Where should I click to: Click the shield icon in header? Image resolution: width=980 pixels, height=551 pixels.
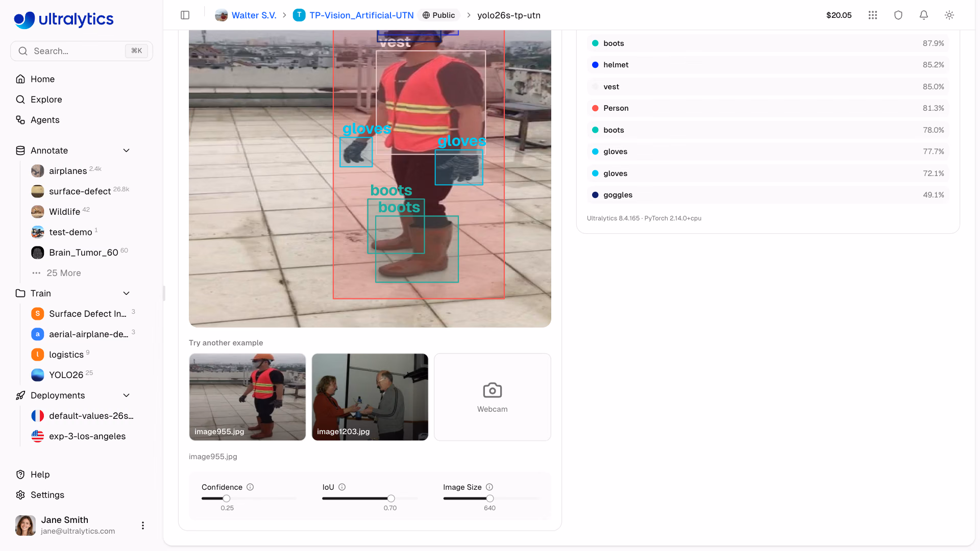tap(898, 15)
